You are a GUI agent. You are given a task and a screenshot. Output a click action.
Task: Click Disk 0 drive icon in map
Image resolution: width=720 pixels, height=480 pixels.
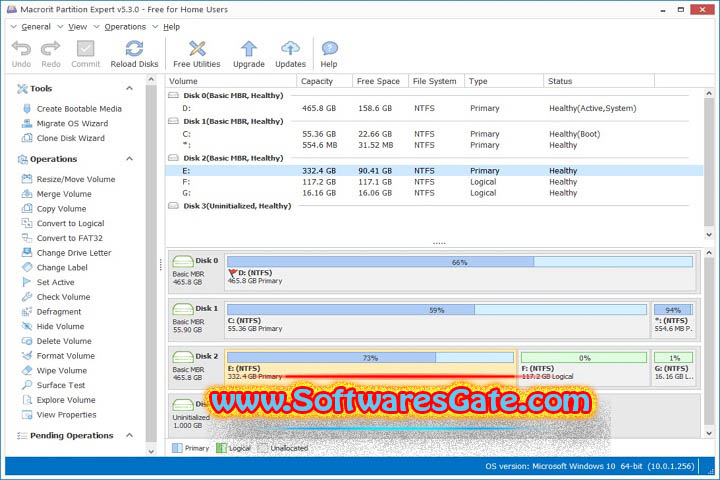coord(183,261)
